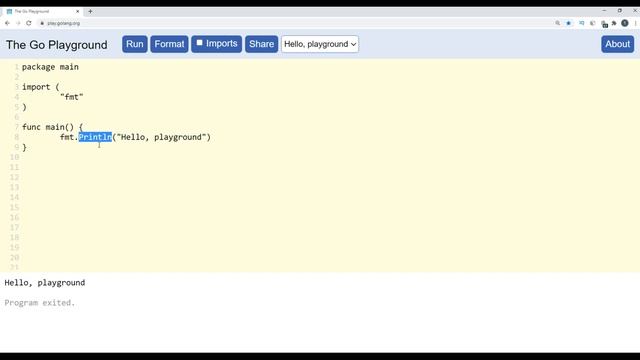Click 'Hello, playground' in output pane
Viewport: 640px width, 360px height.
pyautogui.click(x=45, y=283)
